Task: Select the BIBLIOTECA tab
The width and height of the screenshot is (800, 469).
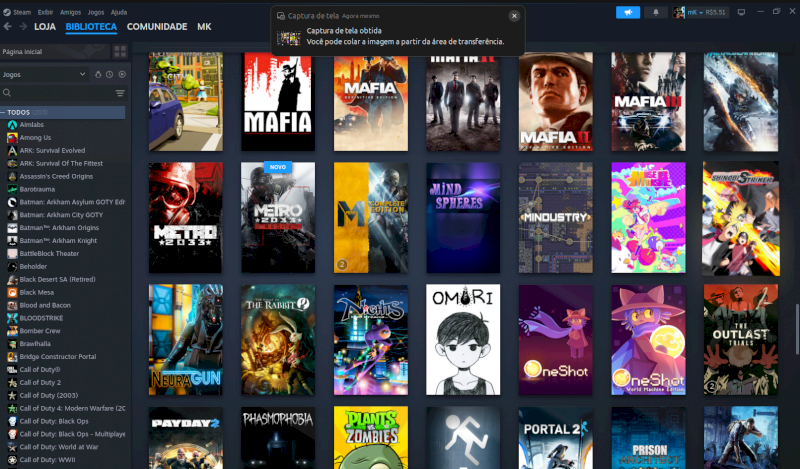Action: coord(91,27)
